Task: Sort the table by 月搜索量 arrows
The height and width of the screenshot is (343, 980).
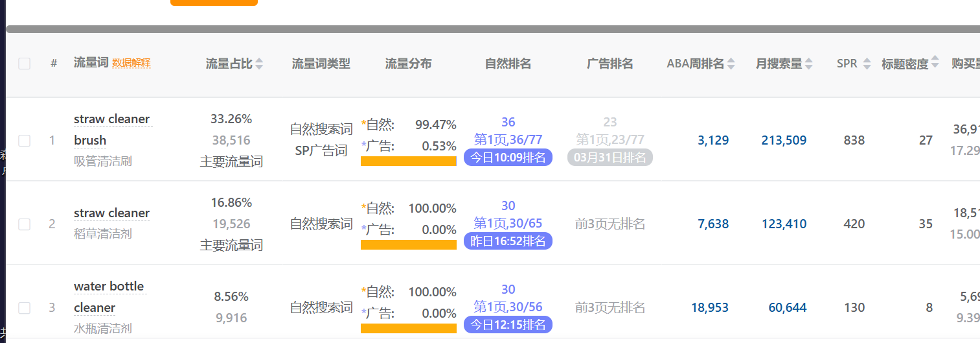Action: (810, 64)
